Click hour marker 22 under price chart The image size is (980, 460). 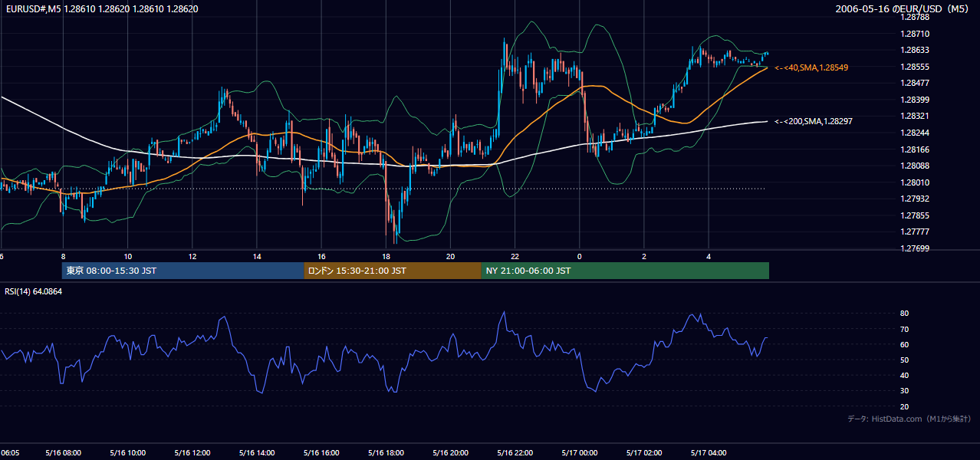click(515, 257)
